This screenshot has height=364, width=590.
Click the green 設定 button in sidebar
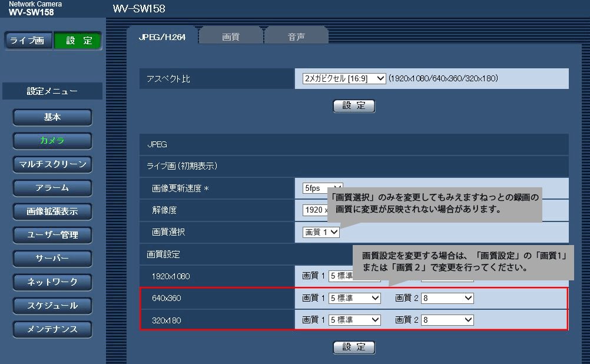(78, 41)
